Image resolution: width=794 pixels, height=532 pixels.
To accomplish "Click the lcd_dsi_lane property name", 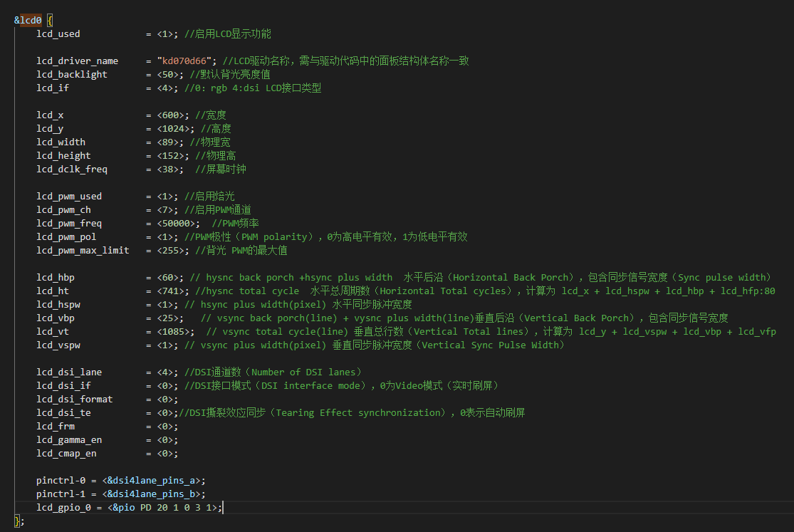I will coord(69,372).
